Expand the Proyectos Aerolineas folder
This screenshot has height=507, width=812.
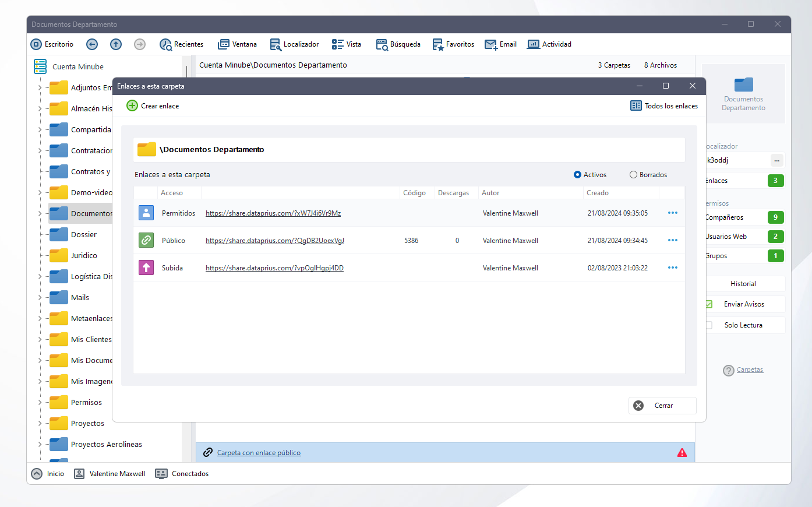tap(40, 445)
